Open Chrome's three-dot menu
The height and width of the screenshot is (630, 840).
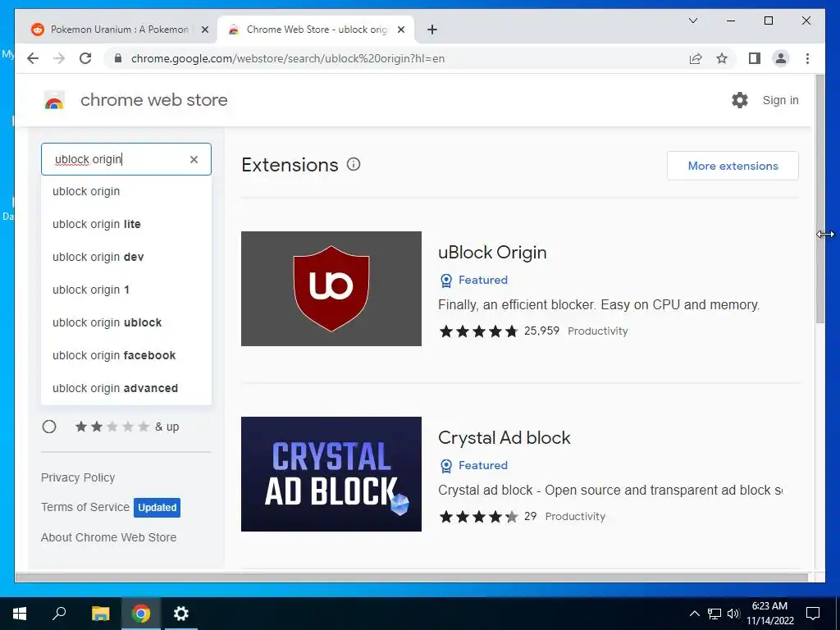pyautogui.click(x=807, y=58)
